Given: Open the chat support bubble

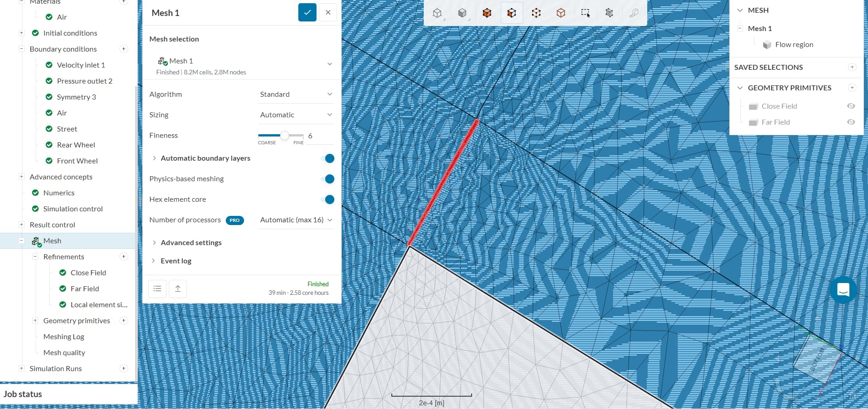Looking at the screenshot, I should point(843,289).
